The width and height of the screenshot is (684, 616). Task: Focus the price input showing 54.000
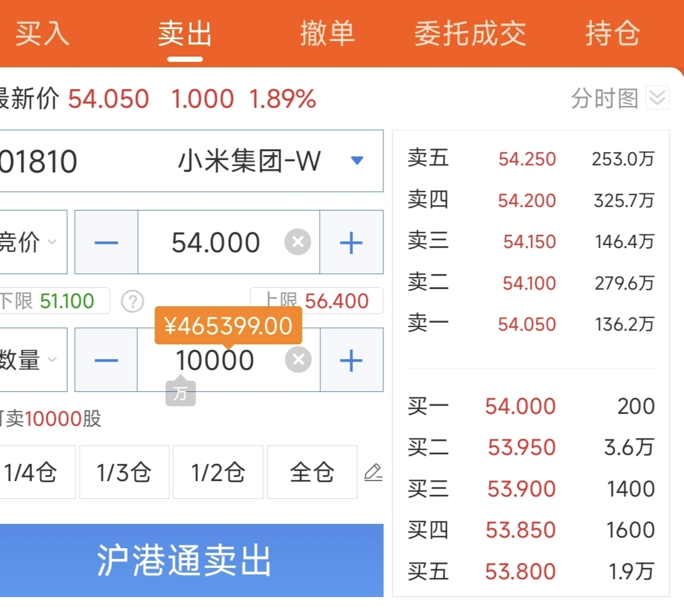tap(216, 242)
